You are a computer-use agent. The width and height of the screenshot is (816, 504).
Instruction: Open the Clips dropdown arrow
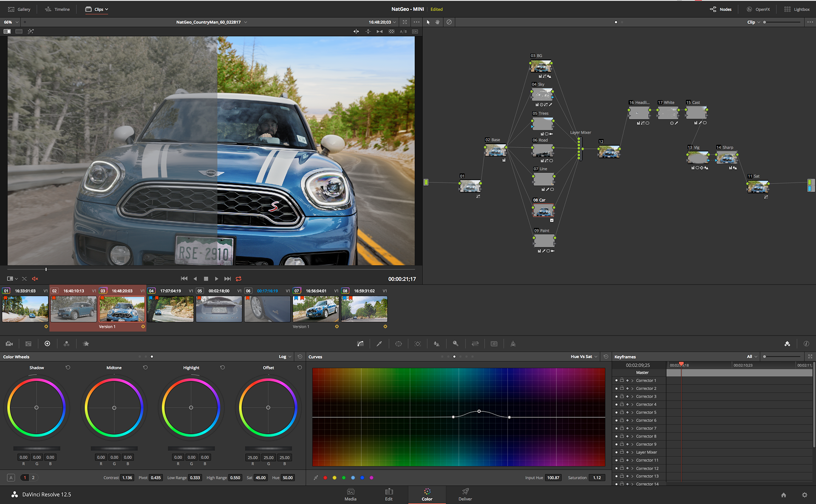[107, 9]
